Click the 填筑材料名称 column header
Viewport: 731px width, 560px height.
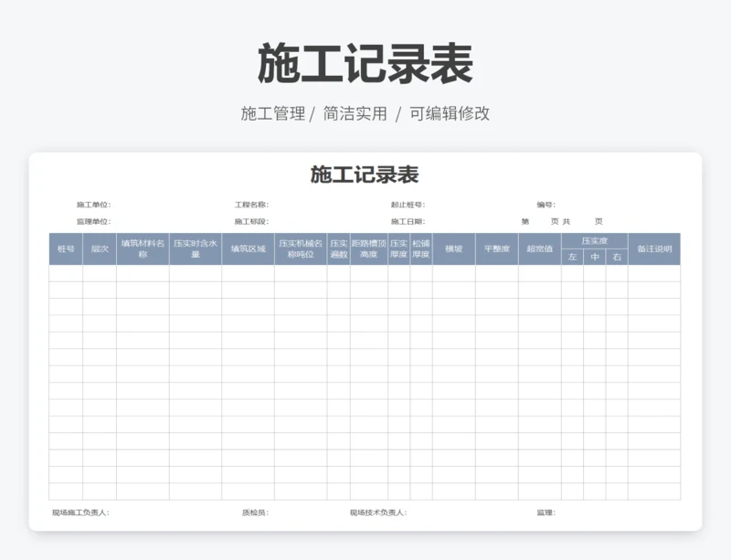coord(143,249)
